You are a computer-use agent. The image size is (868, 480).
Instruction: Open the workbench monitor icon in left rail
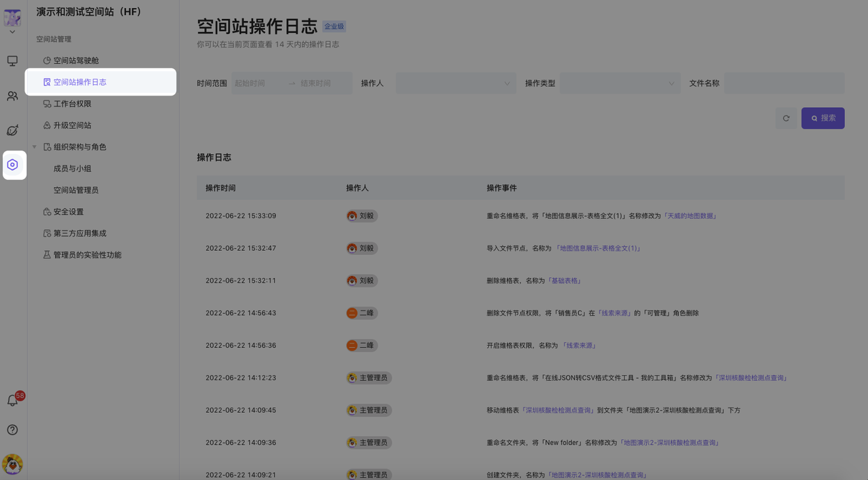12,61
